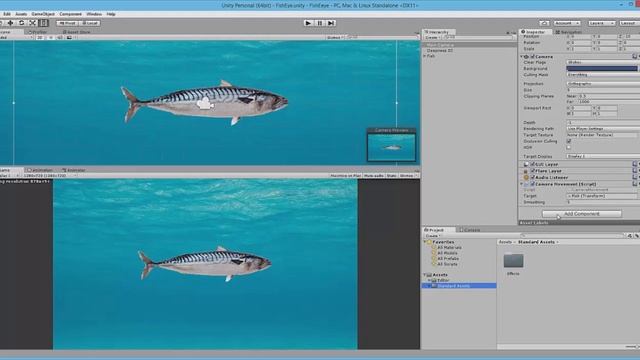Pause the game with Pause button
This screenshot has width=640, height=360.
click(320, 23)
